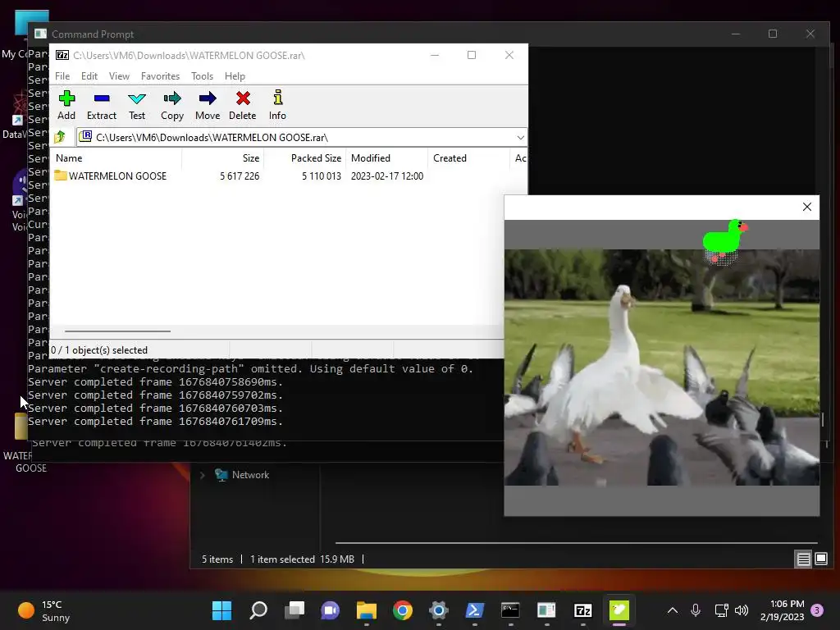Click the 0 / 1 object(s) selected status
The image size is (840, 630).
click(99, 349)
